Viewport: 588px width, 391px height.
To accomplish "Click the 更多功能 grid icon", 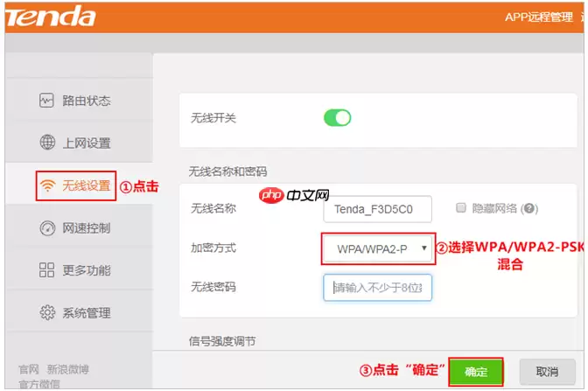I will coord(47,270).
